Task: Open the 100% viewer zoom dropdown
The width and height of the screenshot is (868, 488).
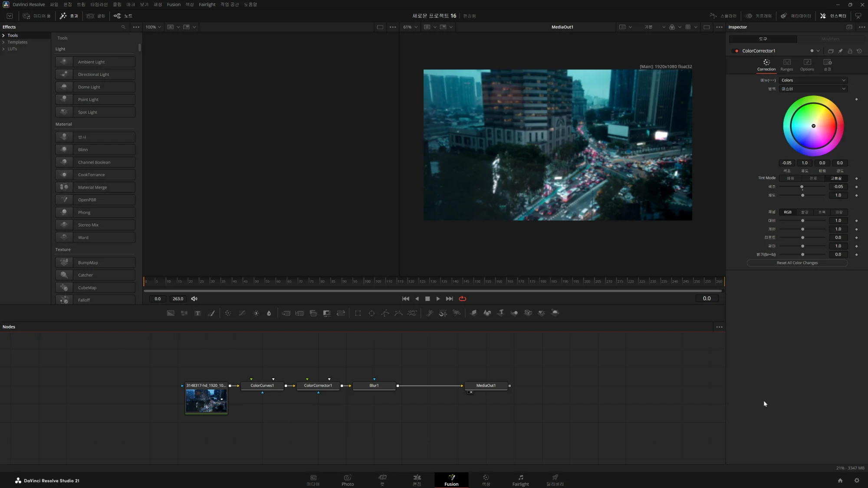Action: click(x=153, y=27)
